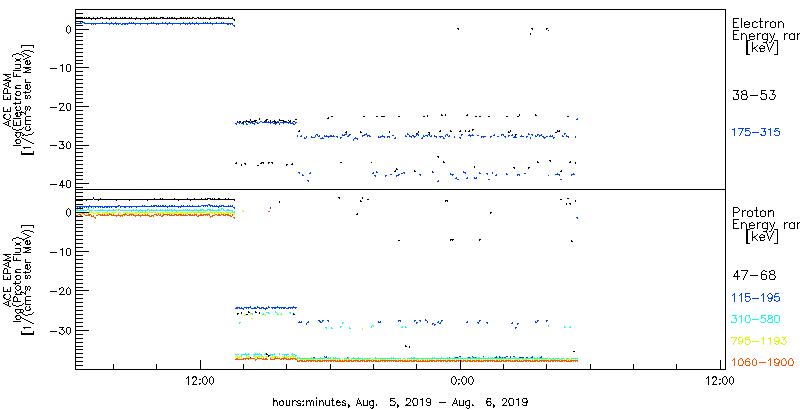Click the 38-53 electron energy legend label
Image resolution: width=800 pixels, height=410 pixels.
click(x=754, y=95)
